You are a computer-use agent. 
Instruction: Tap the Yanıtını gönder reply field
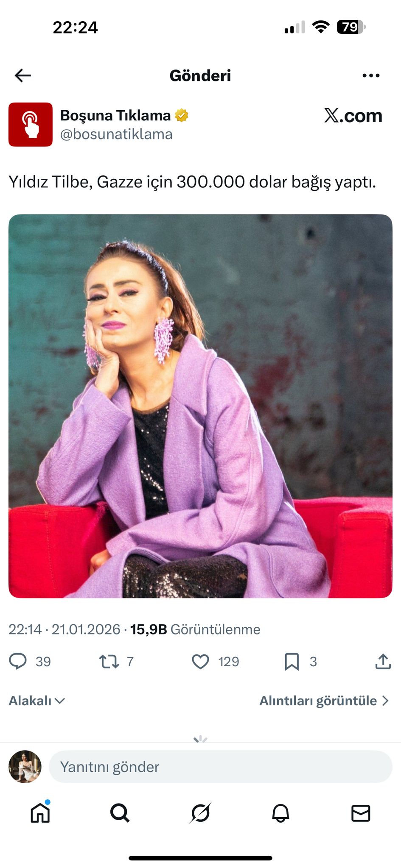pos(221,767)
